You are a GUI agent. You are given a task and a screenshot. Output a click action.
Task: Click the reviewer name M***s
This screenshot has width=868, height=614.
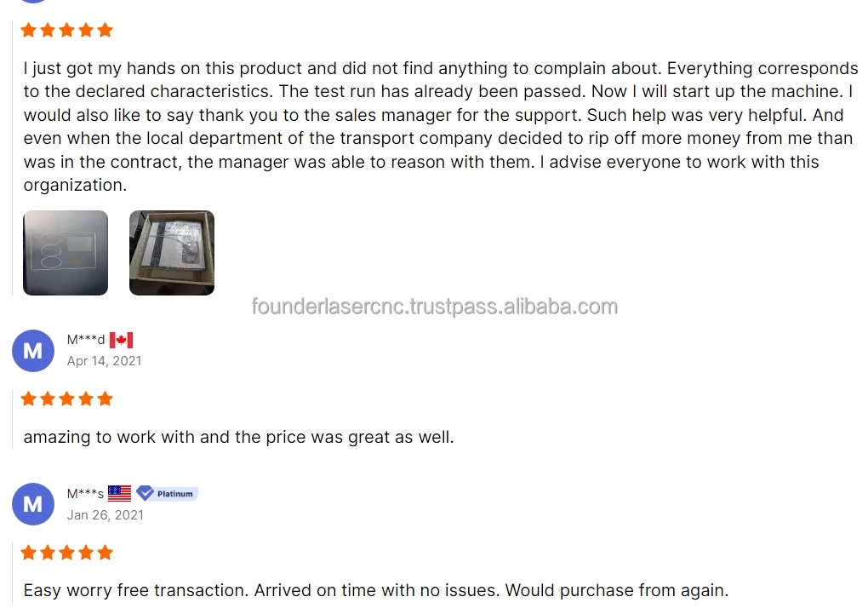click(x=85, y=494)
